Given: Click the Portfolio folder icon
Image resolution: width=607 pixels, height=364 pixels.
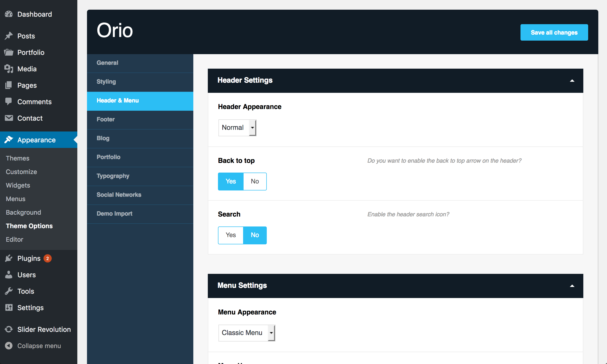Looking at the screenshot, I should click(9, 52).
